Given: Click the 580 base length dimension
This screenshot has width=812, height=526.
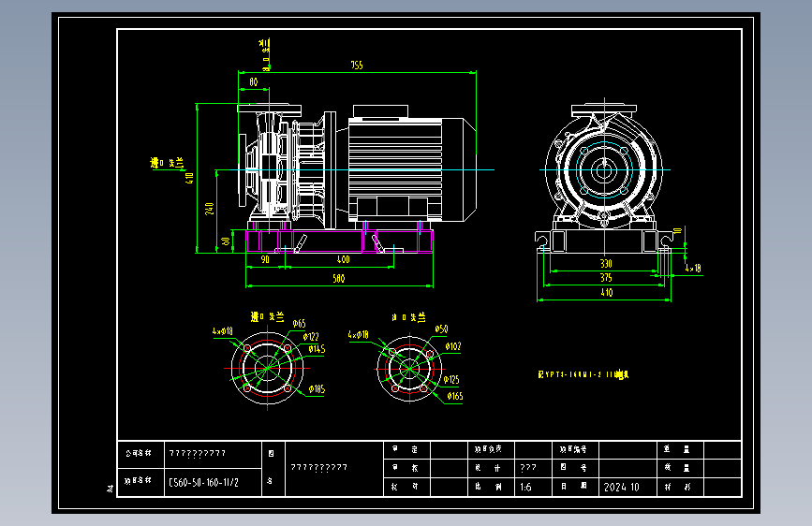Looking at the screenshot, I should [339, 279].
